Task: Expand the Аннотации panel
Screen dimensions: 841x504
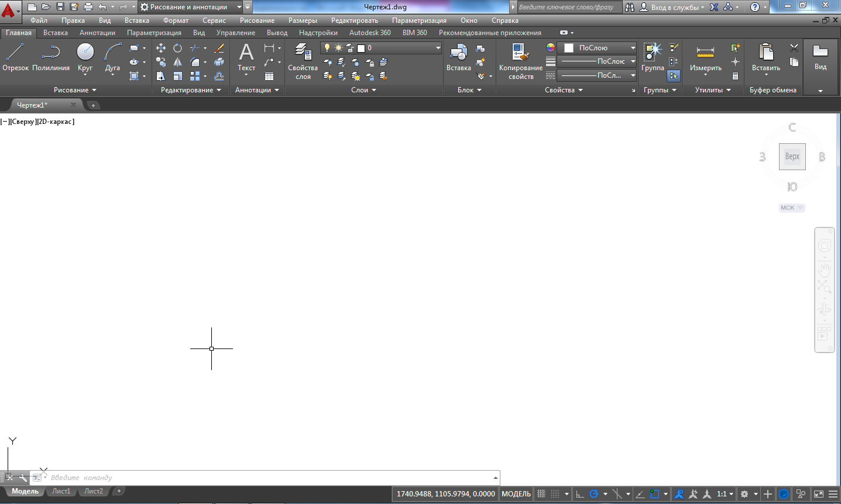Action: pyautogui.click(x=257, y=90)
